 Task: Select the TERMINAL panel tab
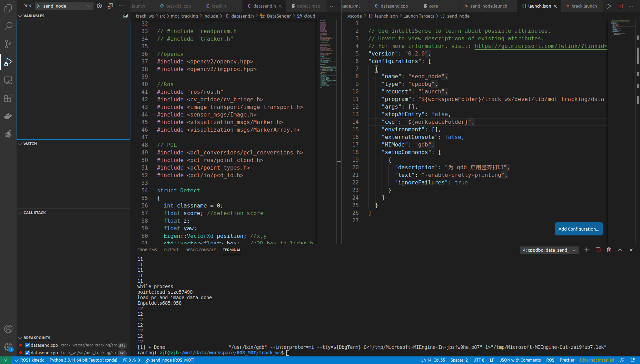pos(232,250)
